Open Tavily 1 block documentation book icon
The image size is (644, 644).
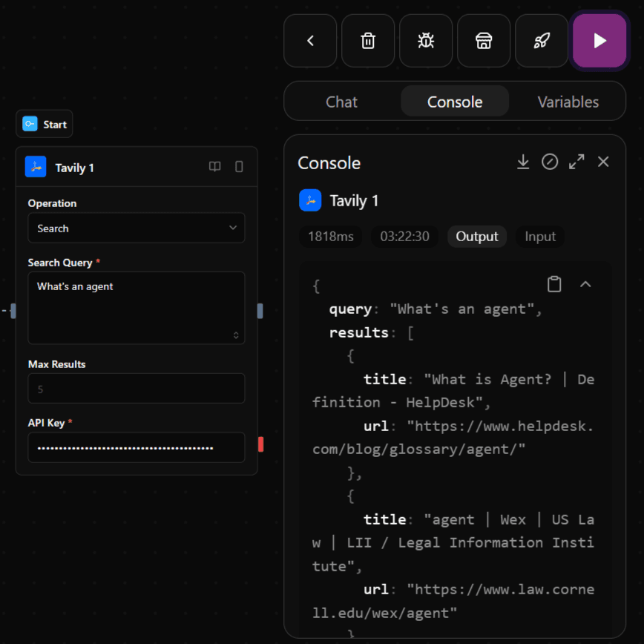pos(214,167)
